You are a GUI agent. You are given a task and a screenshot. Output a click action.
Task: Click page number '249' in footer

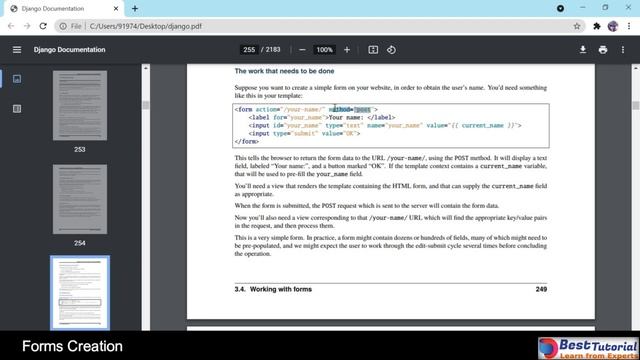pyautogui.click(x=541, y=289)
